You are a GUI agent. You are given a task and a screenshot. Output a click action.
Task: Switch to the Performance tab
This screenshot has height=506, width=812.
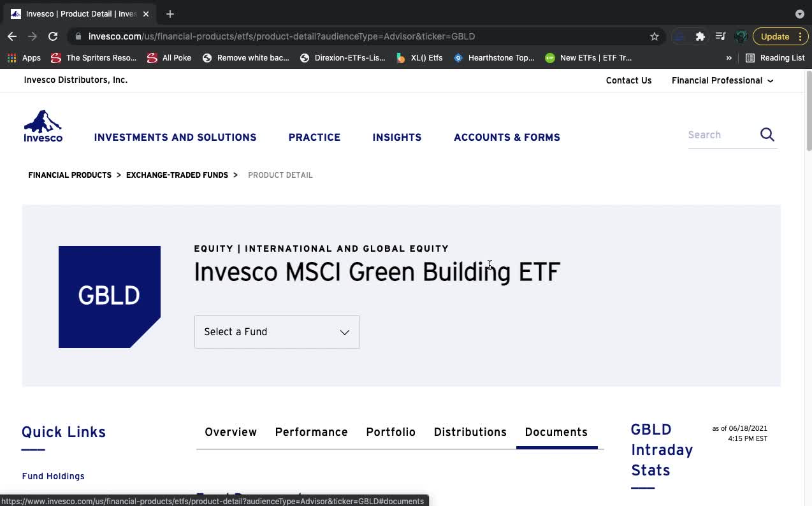click(311, 432)
